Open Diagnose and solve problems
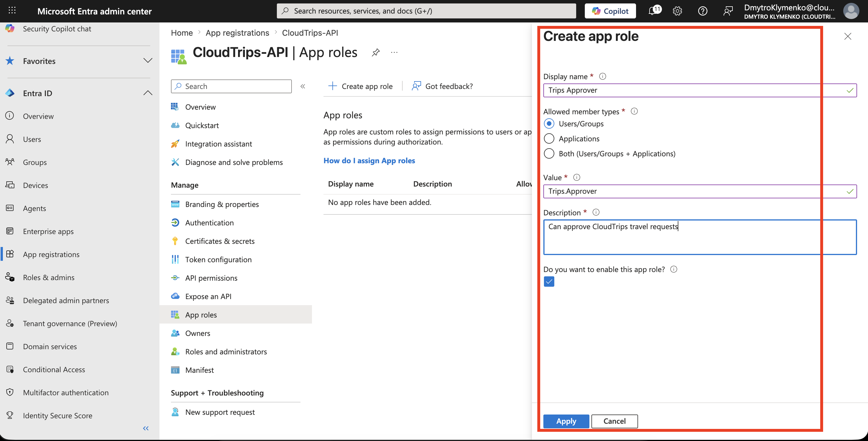This screenshot has width=868, height=441. point(234,162)
